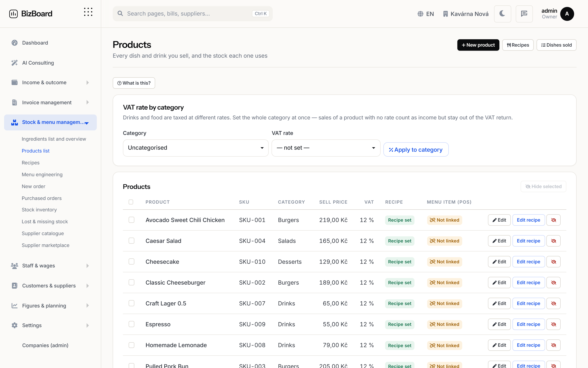The width and height of the screenshot is (588, 368).
Task: Click the search pages, bills, suppliers field
Action: [x=193, y=14]
